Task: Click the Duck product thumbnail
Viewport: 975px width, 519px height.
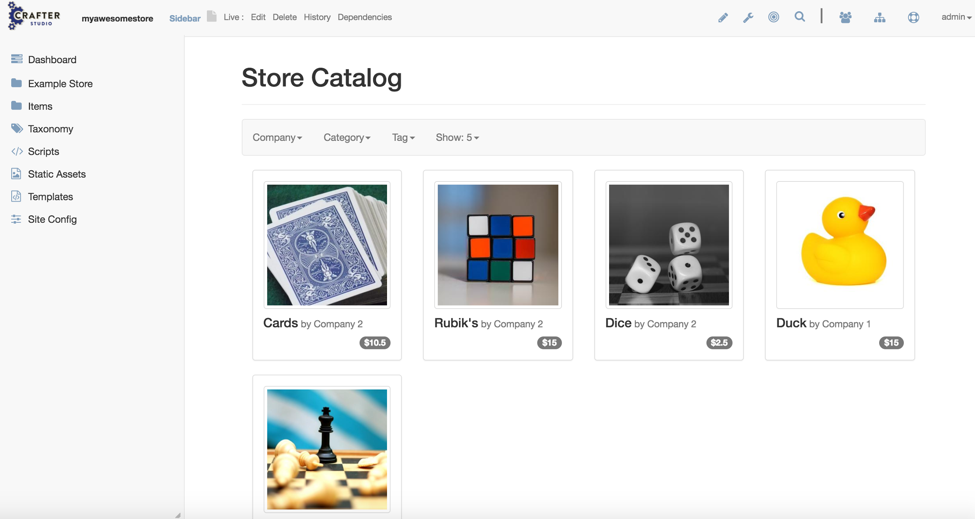Action: click(x=840, y=245)
